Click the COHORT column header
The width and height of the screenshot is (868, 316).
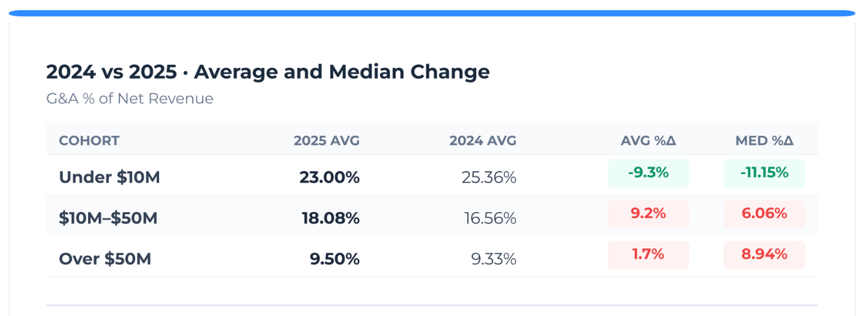pos(89,140)
